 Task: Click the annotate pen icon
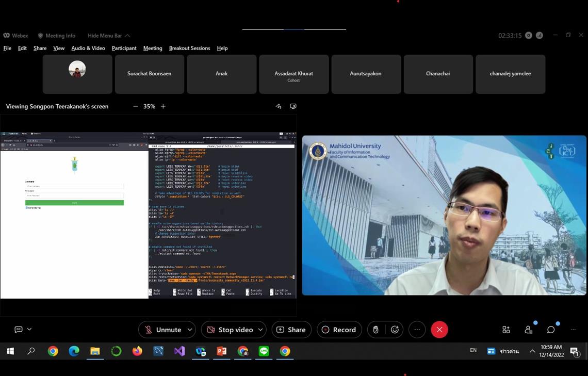point(279,106)
